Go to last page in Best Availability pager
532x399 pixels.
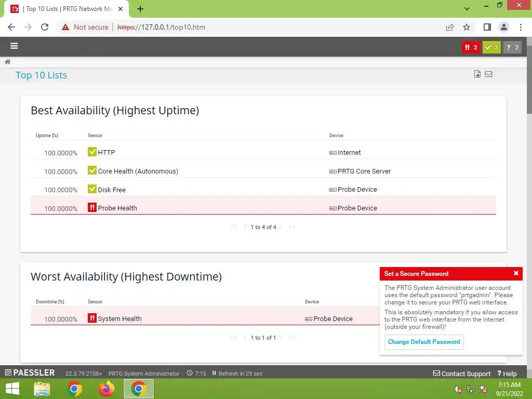tap(292, 227)
